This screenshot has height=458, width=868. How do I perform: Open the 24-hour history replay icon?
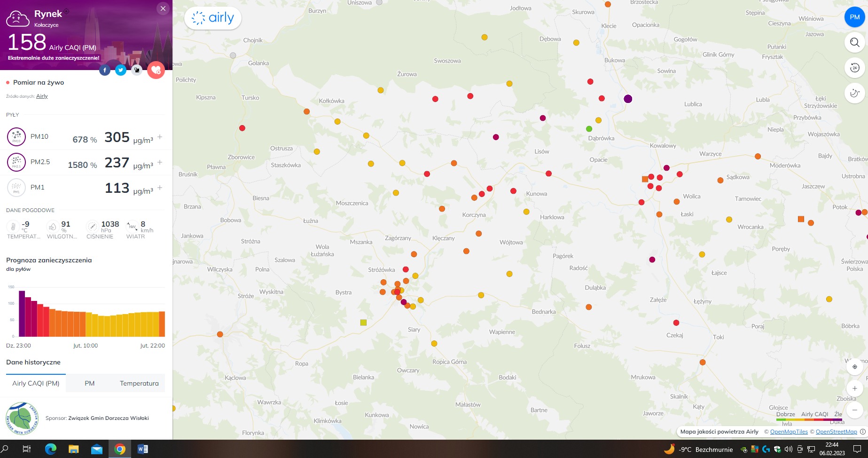point(854,68)
